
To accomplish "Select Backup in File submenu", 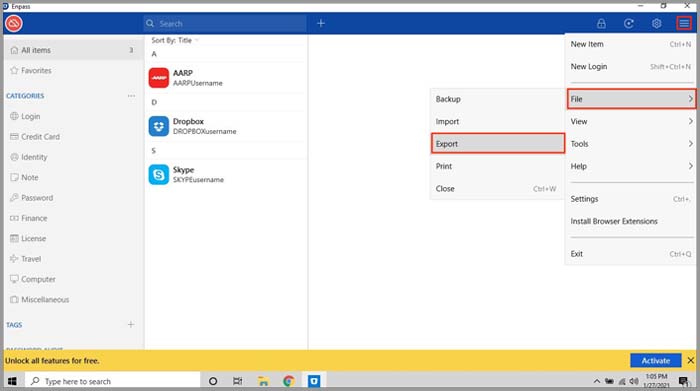I will [x=497, y=99].
